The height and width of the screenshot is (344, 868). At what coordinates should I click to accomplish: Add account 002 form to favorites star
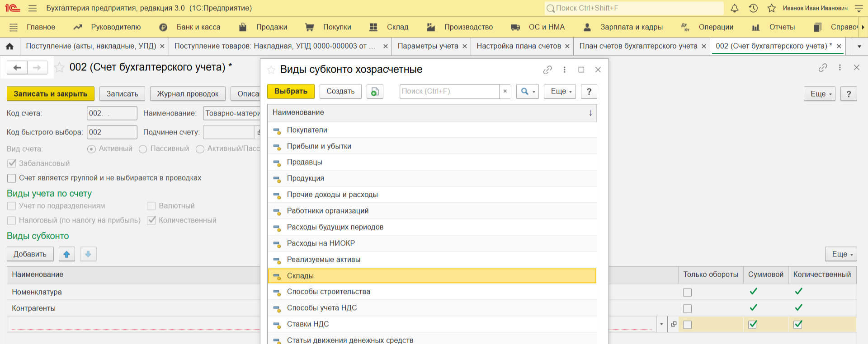[59, 68]
